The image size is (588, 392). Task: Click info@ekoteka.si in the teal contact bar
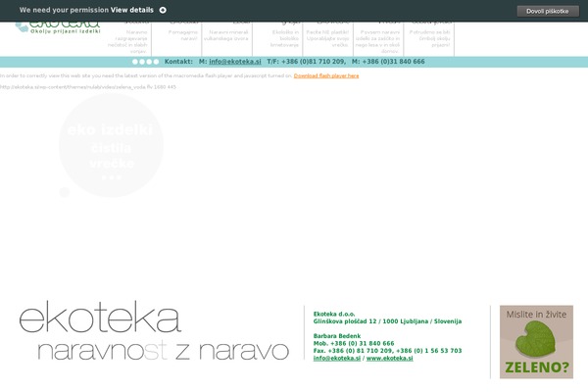click(x=235, y=62)
